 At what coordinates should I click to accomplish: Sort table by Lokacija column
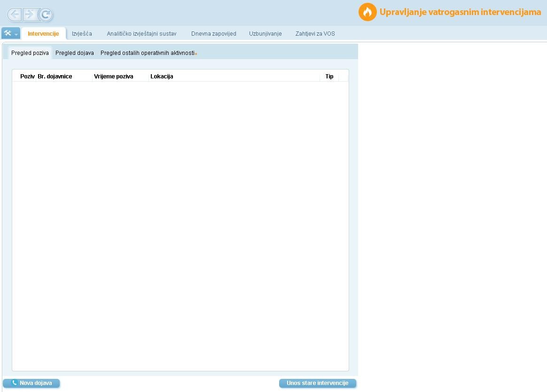[162, 77]
